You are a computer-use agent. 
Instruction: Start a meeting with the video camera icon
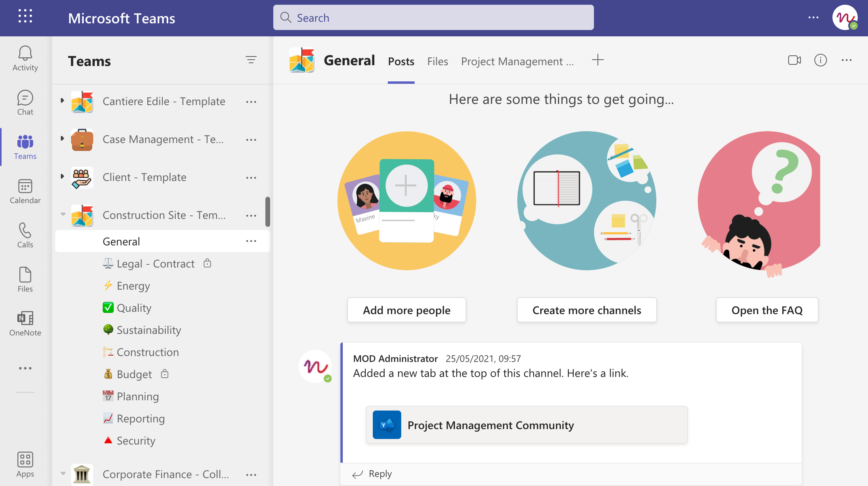(x=794, y=60)
